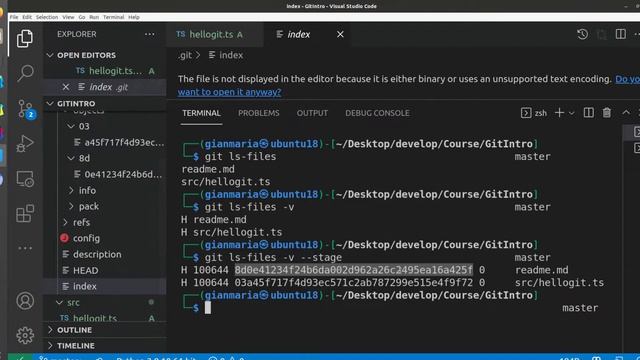Click the .git breadcrumb segment
The image size is (640, 360).
(x=185, y=55)
